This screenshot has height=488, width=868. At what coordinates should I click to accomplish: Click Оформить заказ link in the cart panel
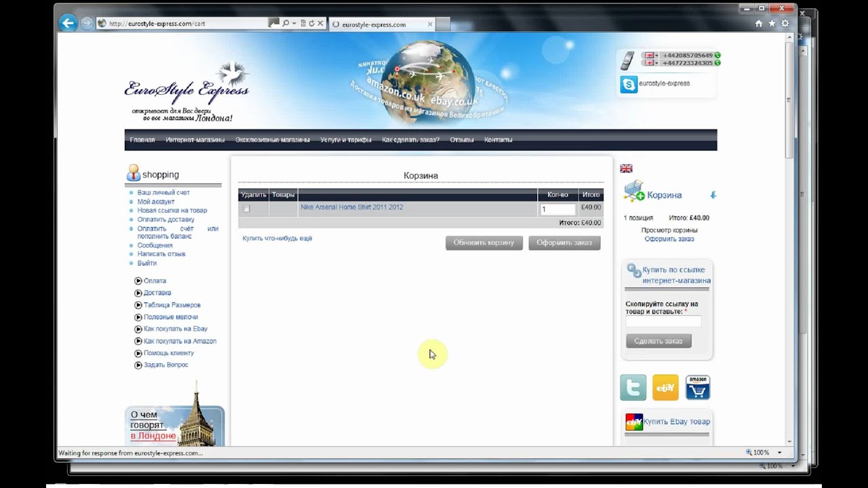coord(669,239)
